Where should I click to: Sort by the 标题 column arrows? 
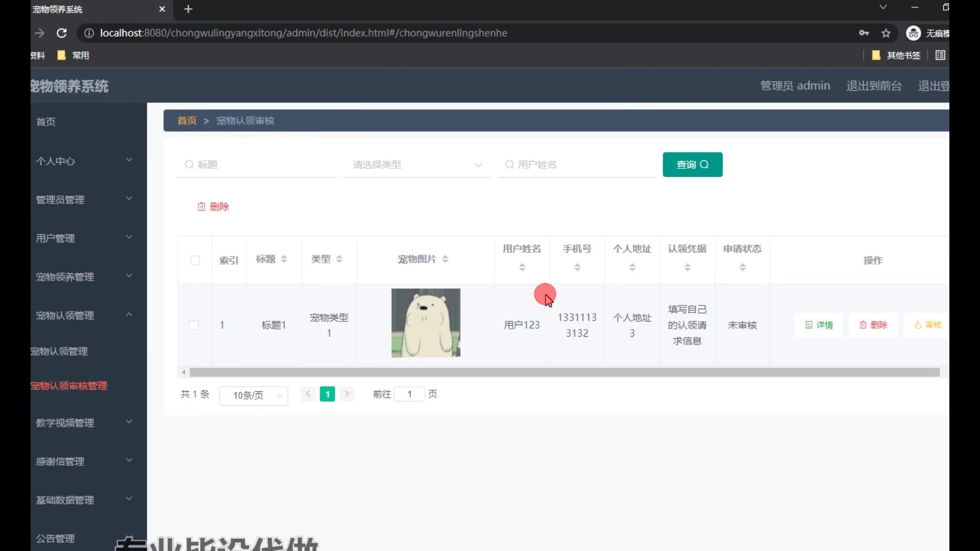pyautogui.click(x=284, y=259)
